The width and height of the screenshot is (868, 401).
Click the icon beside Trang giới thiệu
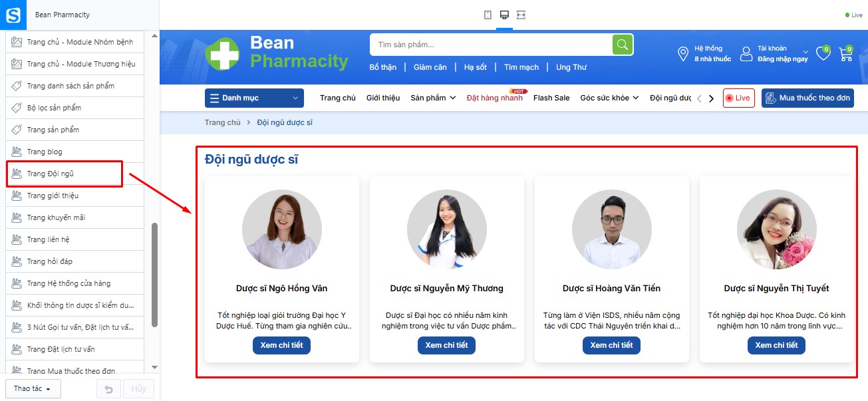pyautogui.click(x=17, y=196)
